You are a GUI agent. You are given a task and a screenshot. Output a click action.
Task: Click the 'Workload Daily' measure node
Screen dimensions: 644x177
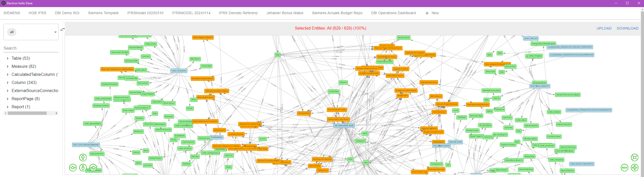pyautogui.click(x=304, y=113)
